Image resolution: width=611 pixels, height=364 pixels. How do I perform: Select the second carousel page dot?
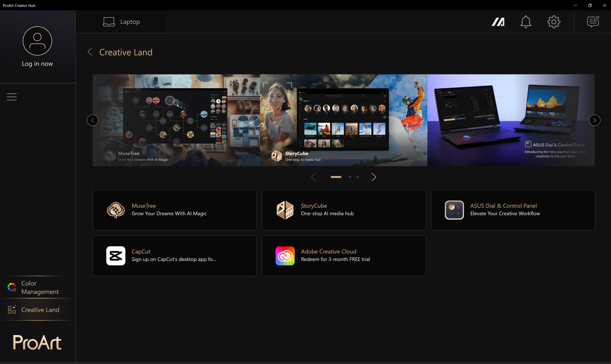coord(350,177)
